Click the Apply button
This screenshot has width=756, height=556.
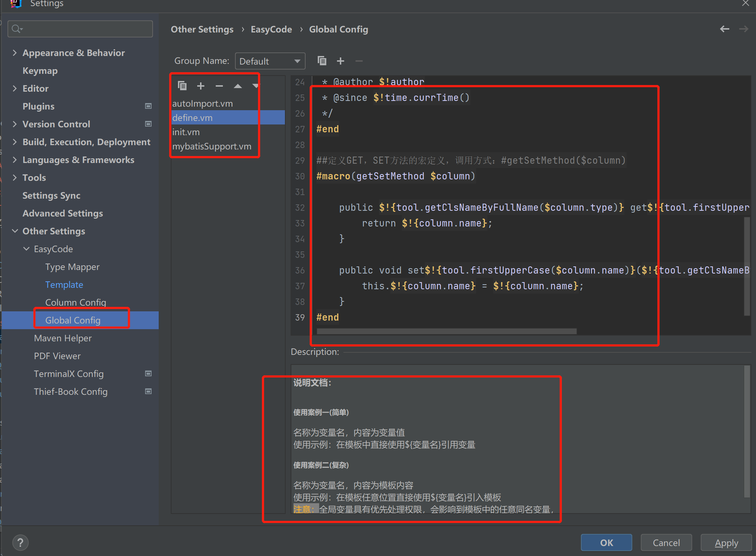click(x=726, y=542)
